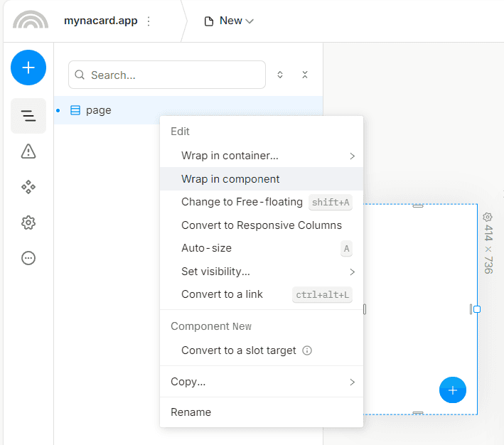
Task: Open project settings gear in left sidebar
Action: click(x=28, y=222)
